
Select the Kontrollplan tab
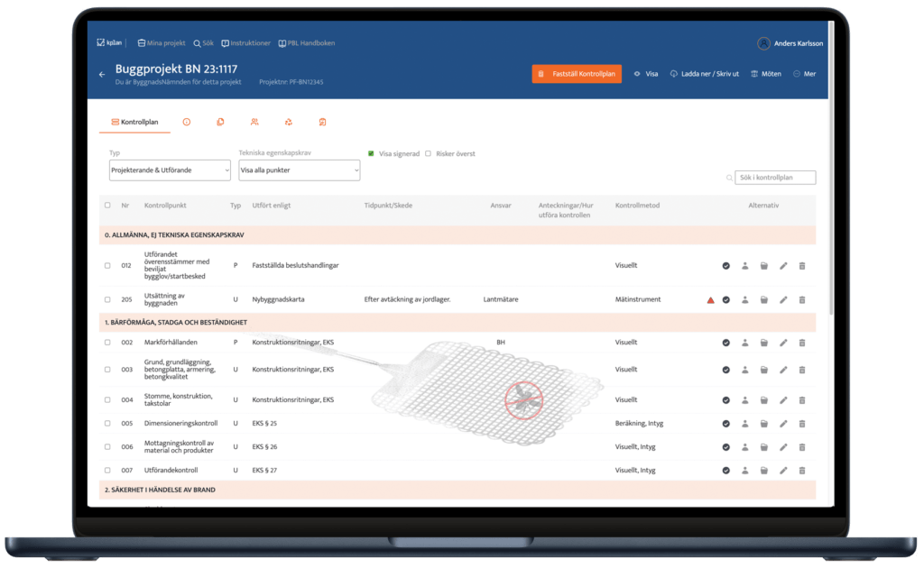pos(134,122)
